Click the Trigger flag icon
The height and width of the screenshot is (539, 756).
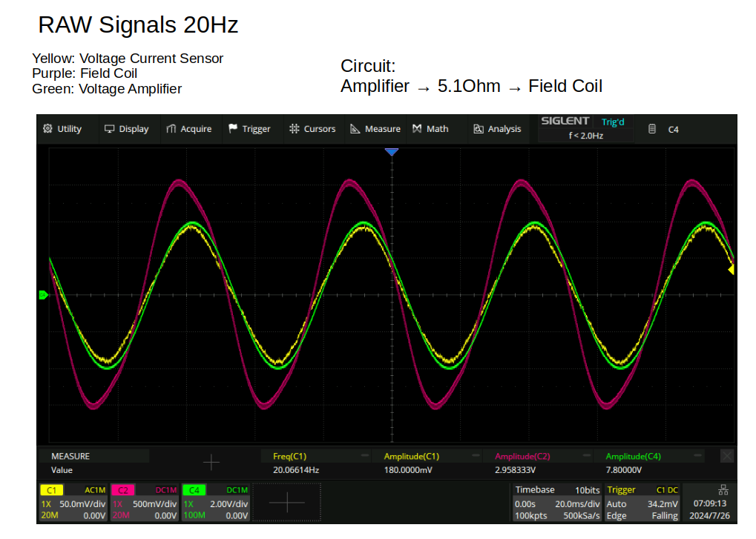click(233, 128)
